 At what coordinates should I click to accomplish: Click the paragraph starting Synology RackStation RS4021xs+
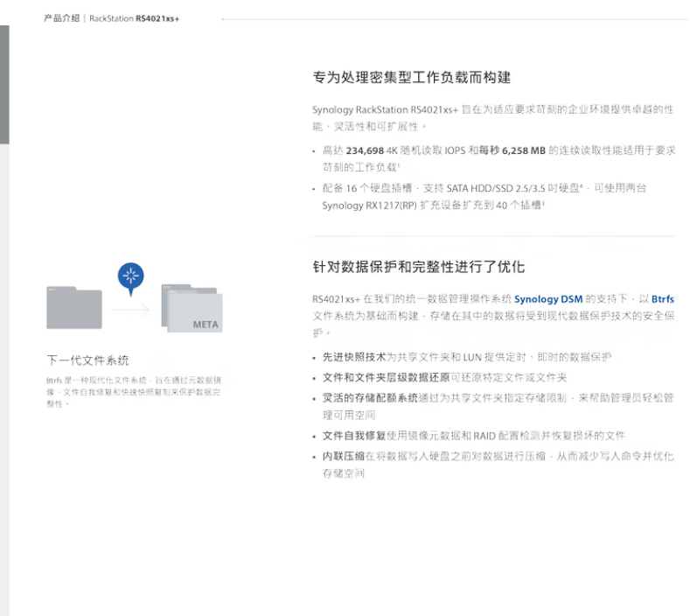493,118
